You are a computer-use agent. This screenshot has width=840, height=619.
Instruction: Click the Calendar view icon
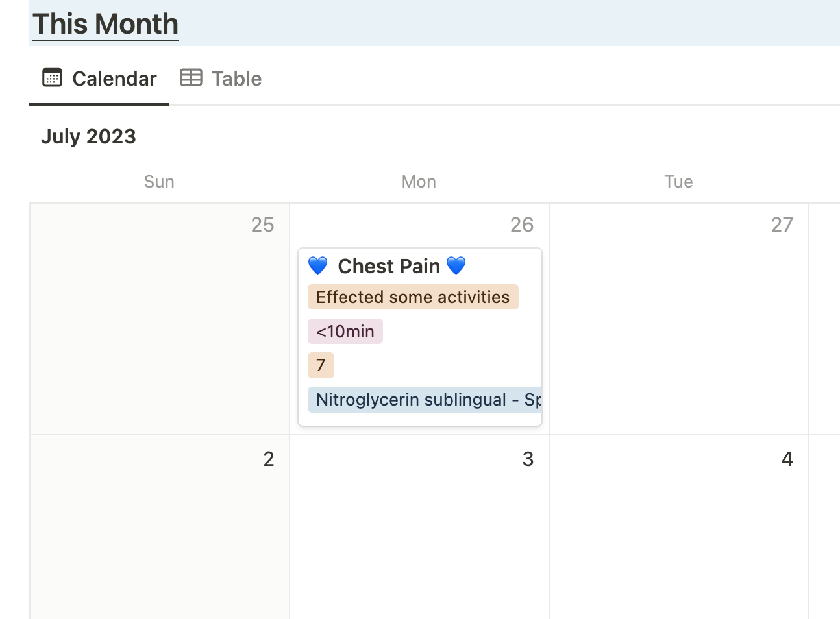coord(53,77)
